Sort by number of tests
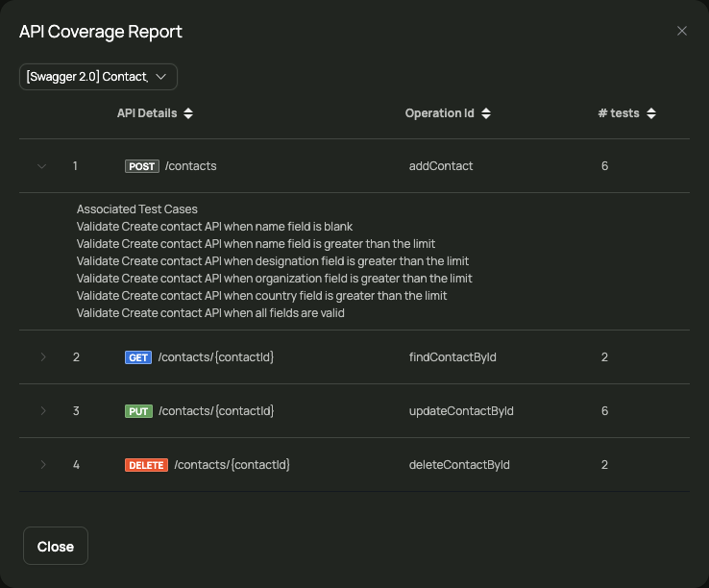709x588 pixels. [650, 113]
